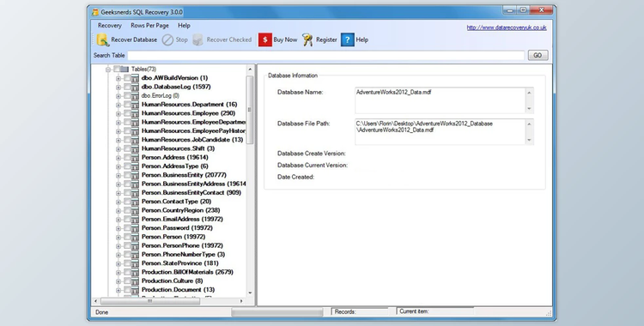Expand the dbo.AWBuildVersion node
The width and height of the screenshot is (644, 326).
(x=118, y=78)
